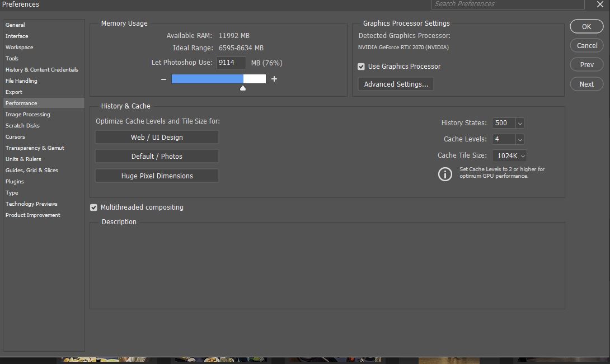Click the Advanced Settings button
Image resolution: width=610 pixels, height=364 pixels.
(396, 84)
